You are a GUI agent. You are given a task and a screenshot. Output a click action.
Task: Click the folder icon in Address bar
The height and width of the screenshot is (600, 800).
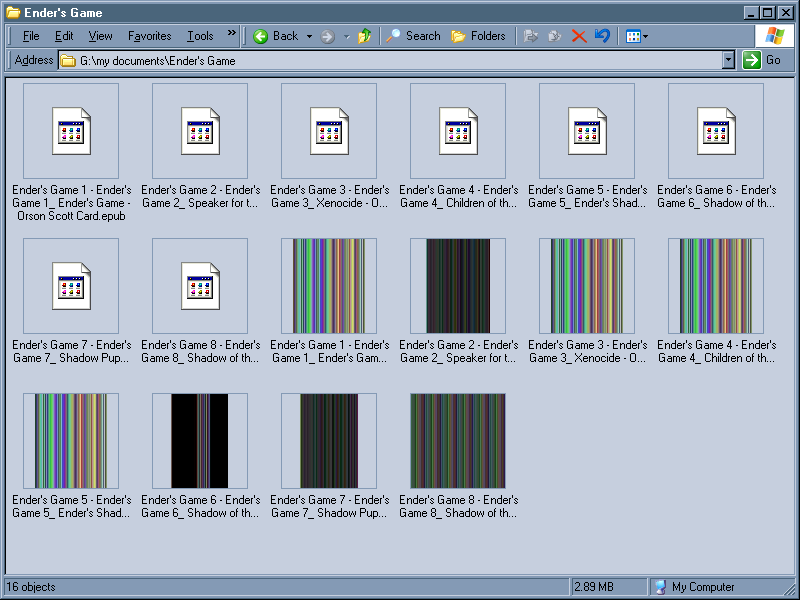(68, 61)
